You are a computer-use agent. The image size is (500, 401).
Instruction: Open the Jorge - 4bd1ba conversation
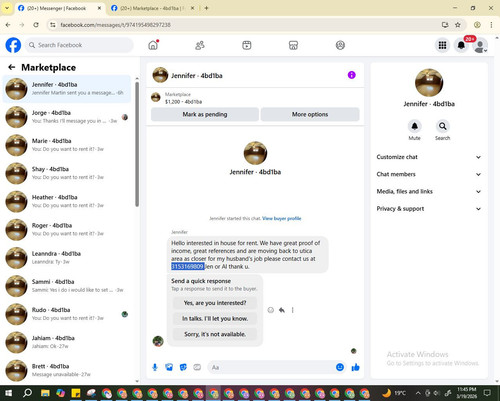[x=67, y=117]
